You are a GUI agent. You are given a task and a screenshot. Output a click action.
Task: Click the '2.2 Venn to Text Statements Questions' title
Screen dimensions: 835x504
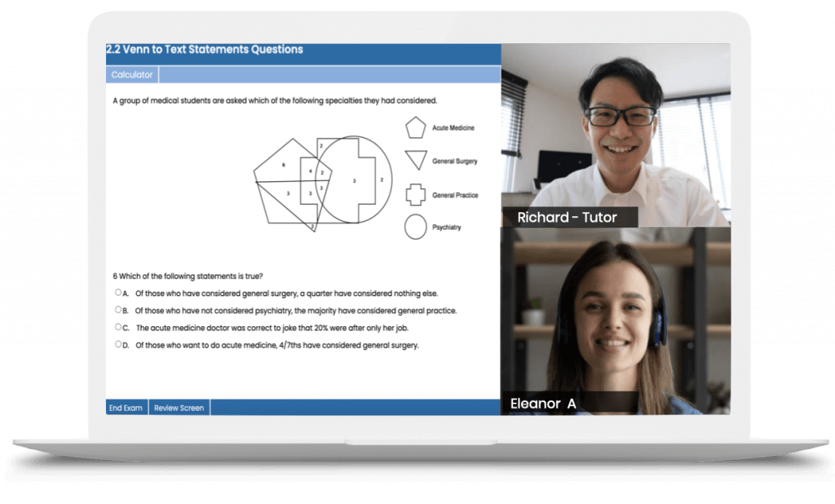[205, 50]
